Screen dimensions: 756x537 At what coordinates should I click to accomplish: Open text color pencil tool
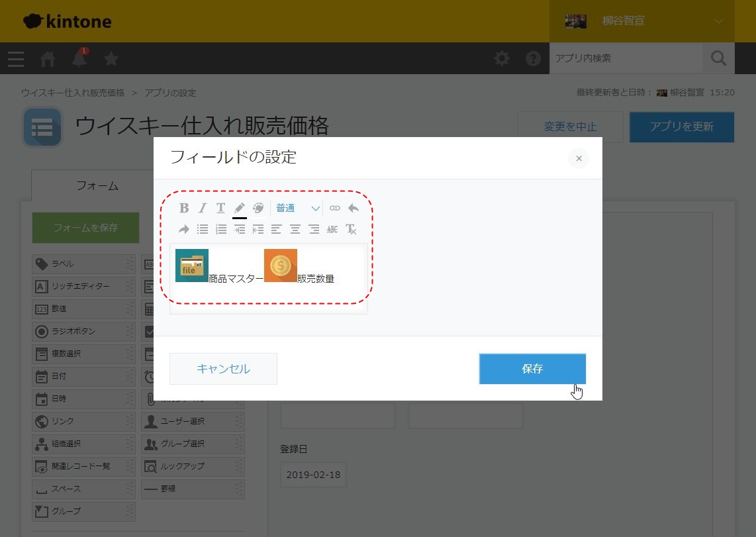click(x=239, y=208)
